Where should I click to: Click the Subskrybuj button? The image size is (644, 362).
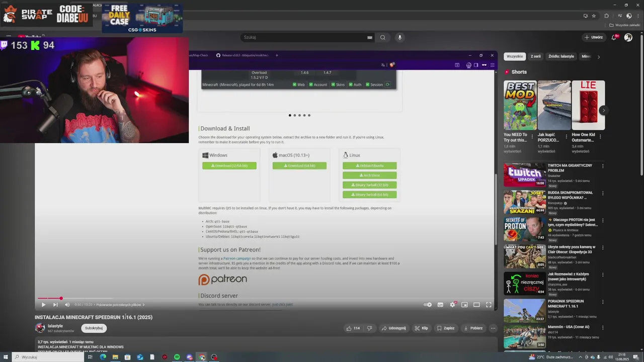point(94,328)
